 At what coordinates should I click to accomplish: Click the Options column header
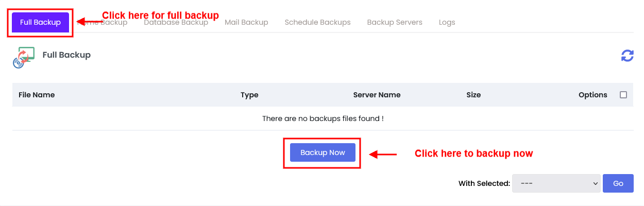(x=592, y=95)
